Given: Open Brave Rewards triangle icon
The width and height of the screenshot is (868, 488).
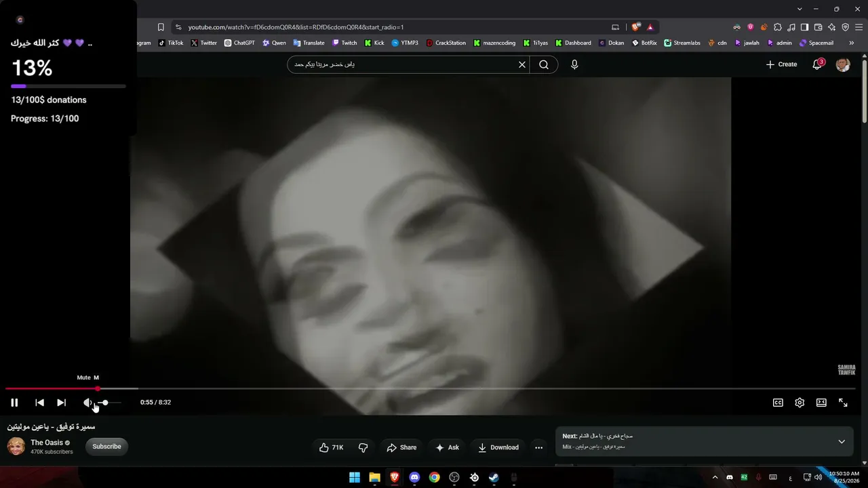Looking at the screenshot, I should pos(650,27).
